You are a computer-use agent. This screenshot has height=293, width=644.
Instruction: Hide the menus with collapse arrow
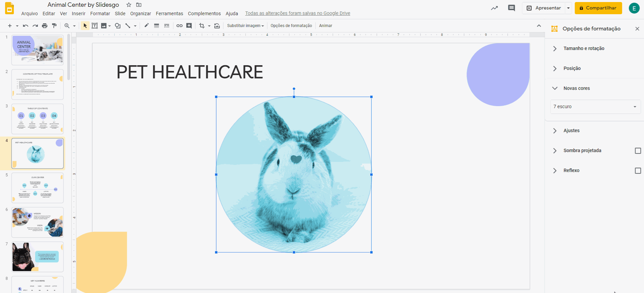coord(539,26)
